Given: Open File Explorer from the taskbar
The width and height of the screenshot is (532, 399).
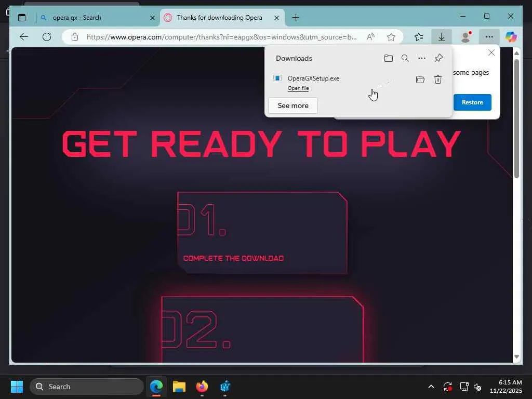Looking at the screenshot, I should coord(179,387).
